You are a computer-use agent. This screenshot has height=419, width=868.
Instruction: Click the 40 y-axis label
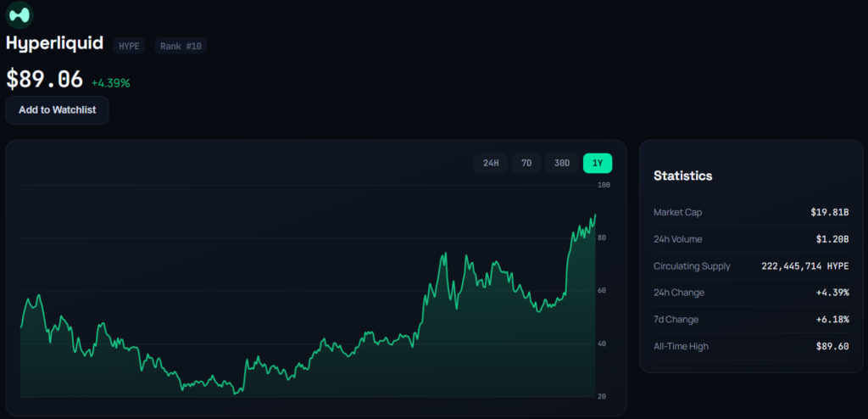602,344
